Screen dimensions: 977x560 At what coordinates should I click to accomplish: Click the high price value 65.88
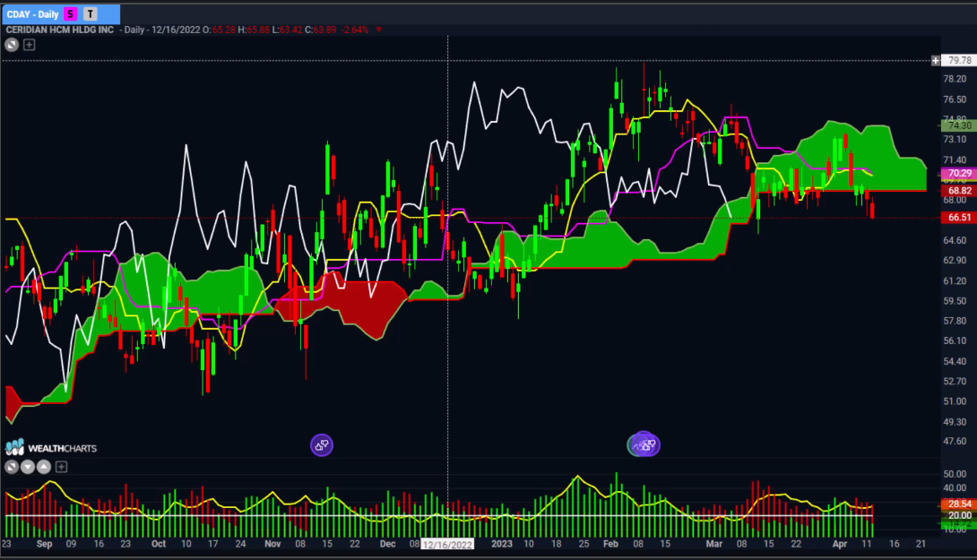(258, 30)
